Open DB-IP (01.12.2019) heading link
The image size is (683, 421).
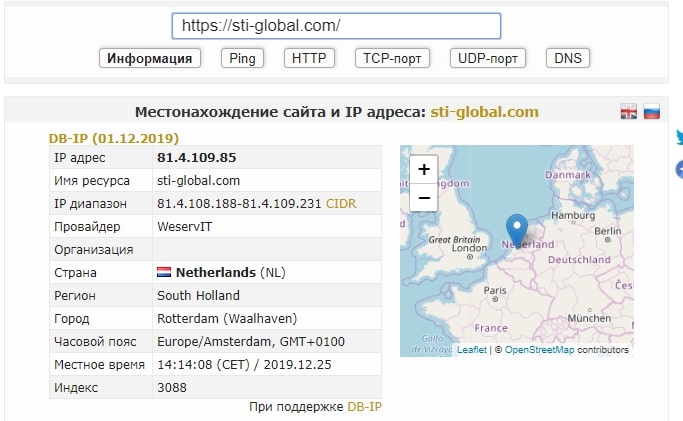(x=114, y=138)
